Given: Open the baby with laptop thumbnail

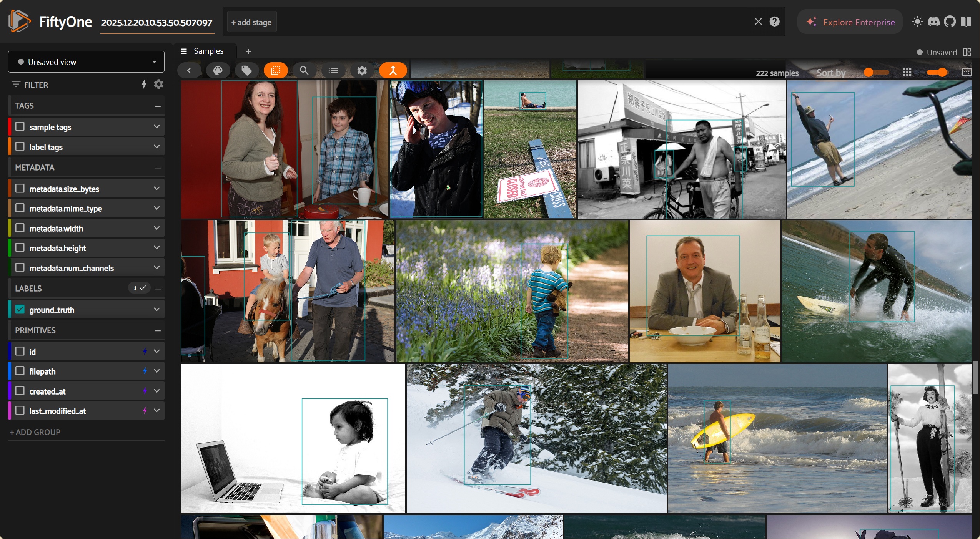Looking at the screenshot, I should pos(293,439).
